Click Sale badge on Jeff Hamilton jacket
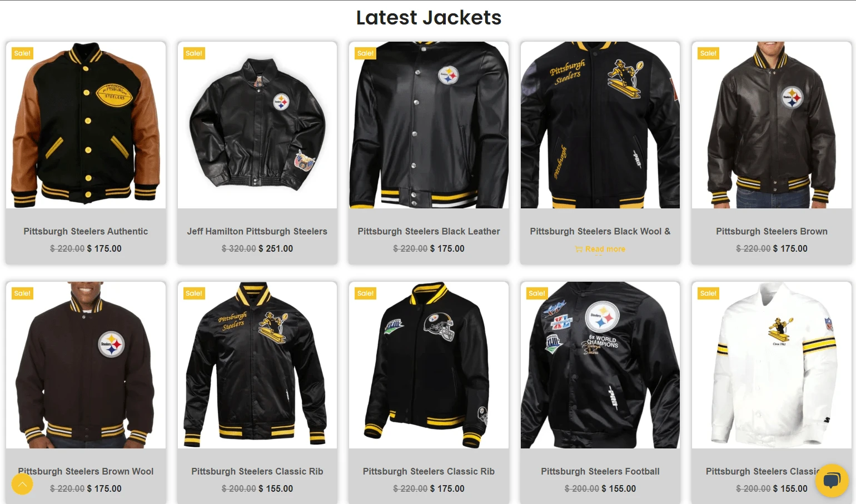This screenshot has height=504, width=856. 194,53
